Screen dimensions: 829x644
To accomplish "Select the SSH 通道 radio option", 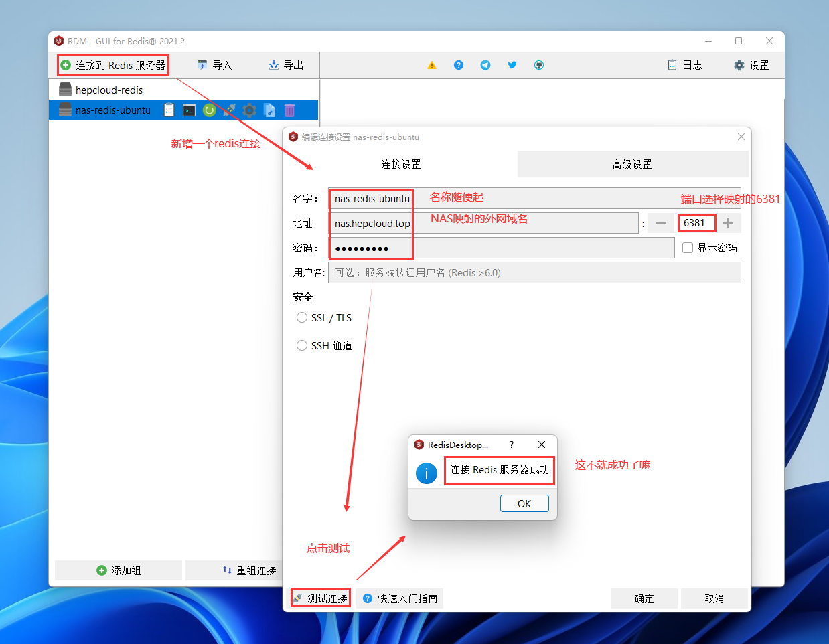I will click(302, 345).
